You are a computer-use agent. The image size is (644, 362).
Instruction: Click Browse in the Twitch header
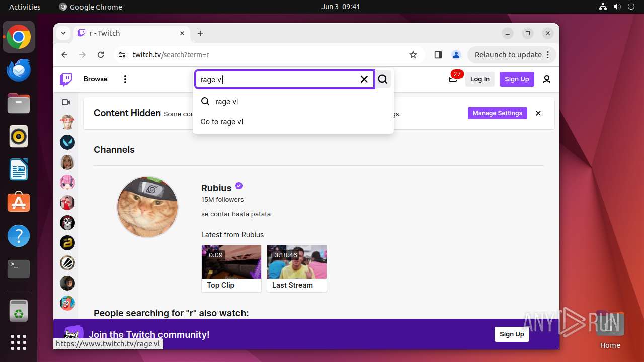(x=96, y=79)
